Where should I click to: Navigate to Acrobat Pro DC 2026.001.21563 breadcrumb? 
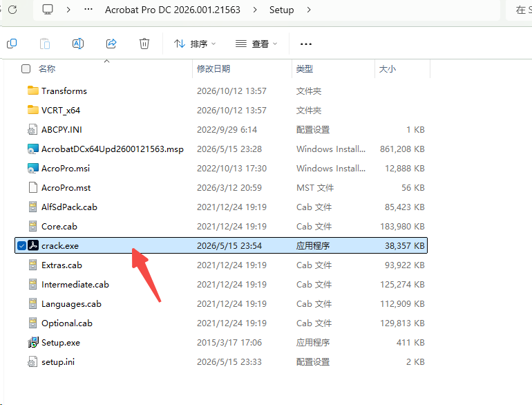tap(173, 10)
